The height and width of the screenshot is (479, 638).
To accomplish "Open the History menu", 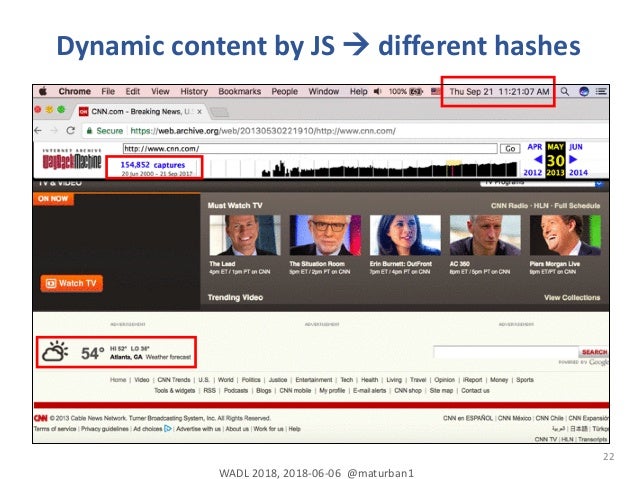I will [x=194, y=92].
